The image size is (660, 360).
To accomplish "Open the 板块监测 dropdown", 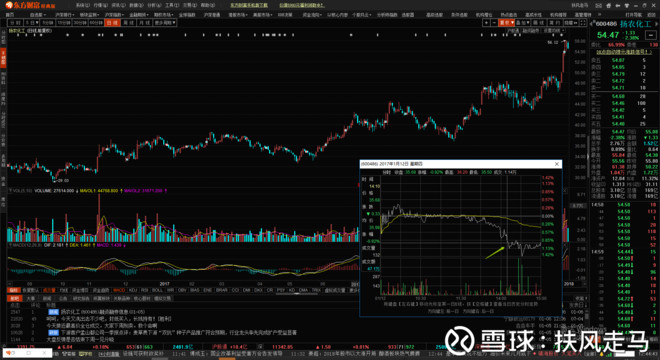I will pyautogui.click(x=89, y=15).
